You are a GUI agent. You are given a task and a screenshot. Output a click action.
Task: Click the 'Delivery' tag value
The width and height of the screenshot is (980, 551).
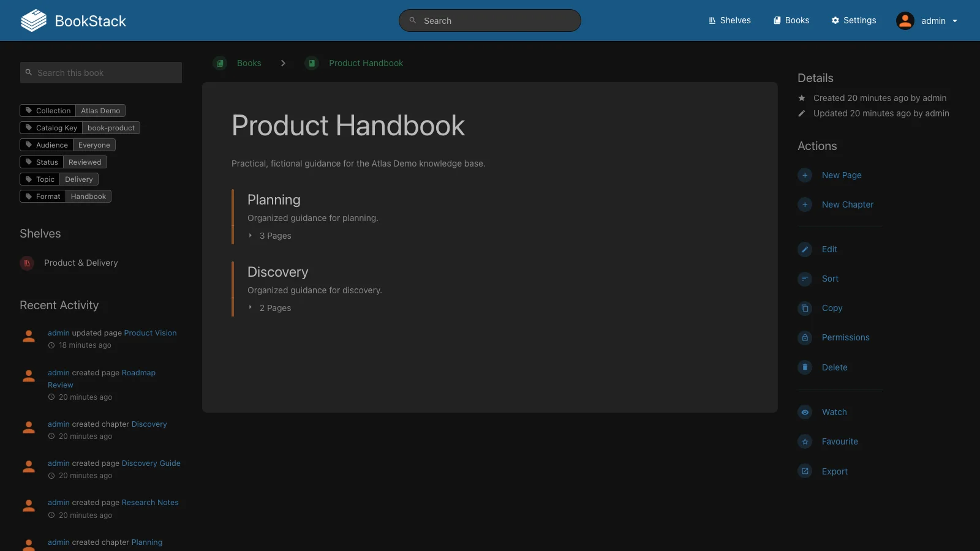pos(79,179)
